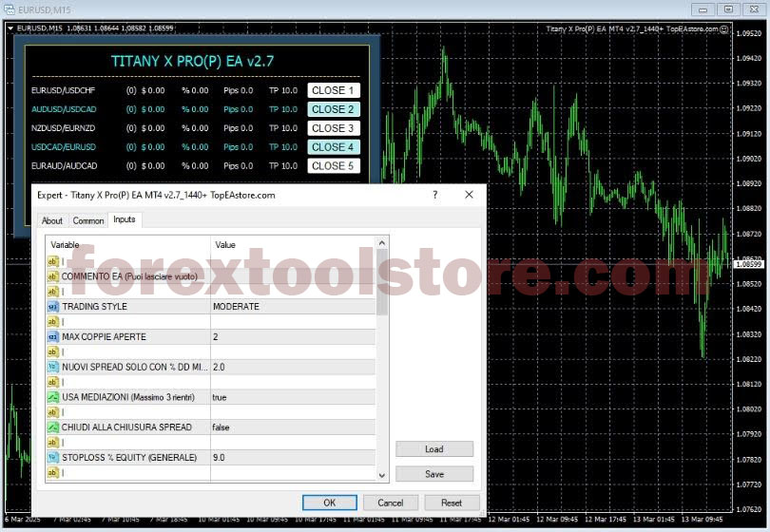The image size is (770, 532).
Task: Click the CLOSE 1 button for EURUSD/USDCHF
Action: pos(334,90)
